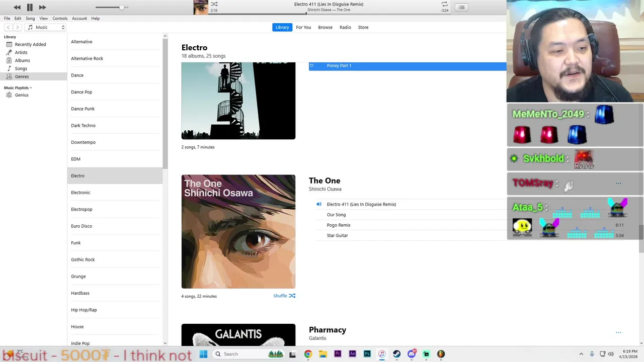Screen dimensions: 644x362
Task: Switch to the Library tab
Action: pos(282,27)
